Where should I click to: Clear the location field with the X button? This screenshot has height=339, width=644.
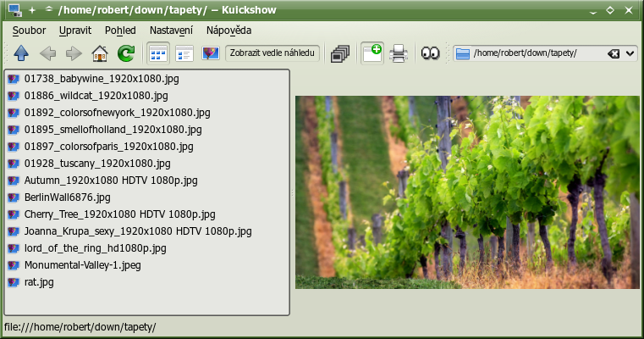point(614,53)
